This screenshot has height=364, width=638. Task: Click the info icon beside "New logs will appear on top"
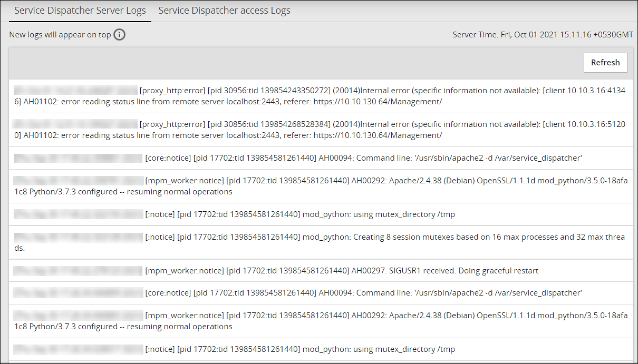[x=120, y=35]
